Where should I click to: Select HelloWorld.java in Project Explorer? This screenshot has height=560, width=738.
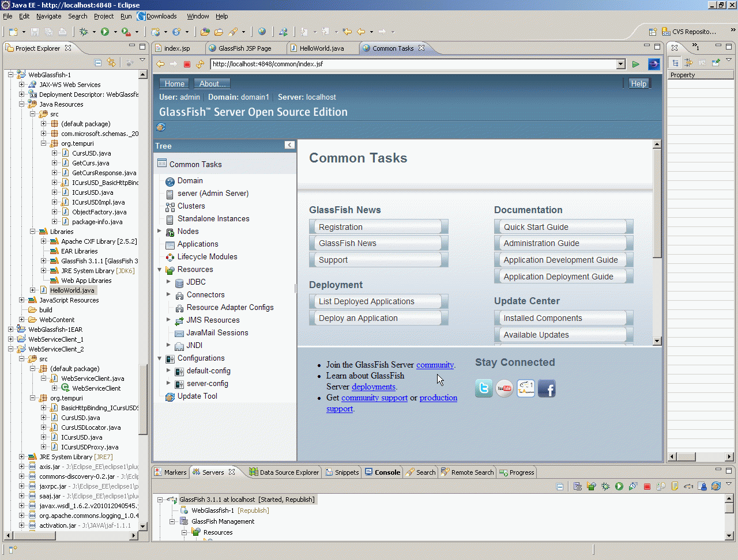click(x=72, y=290)
